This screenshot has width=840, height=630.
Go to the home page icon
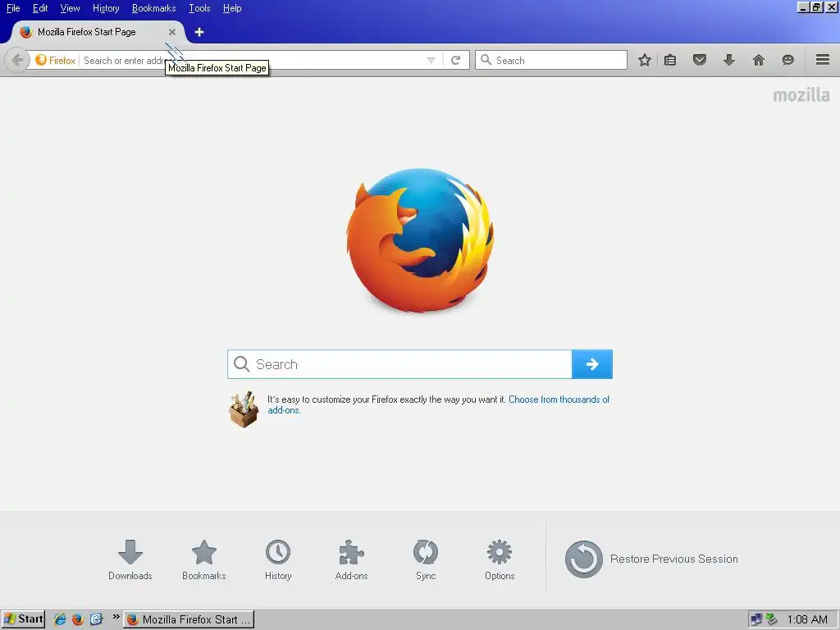[x=759, y=60]
